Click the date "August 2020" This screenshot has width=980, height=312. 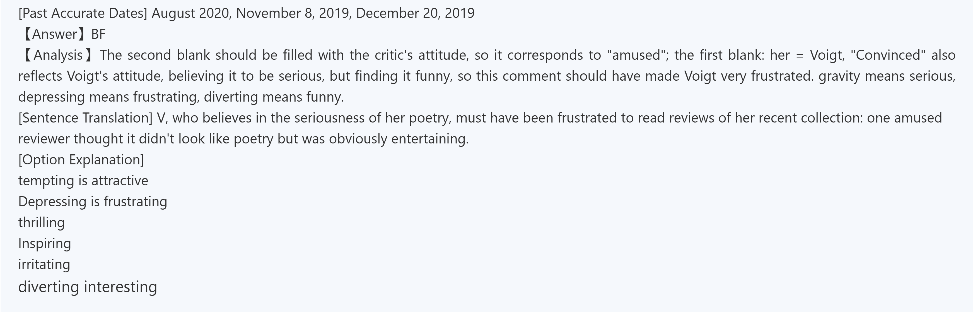(x=190, y=13)
